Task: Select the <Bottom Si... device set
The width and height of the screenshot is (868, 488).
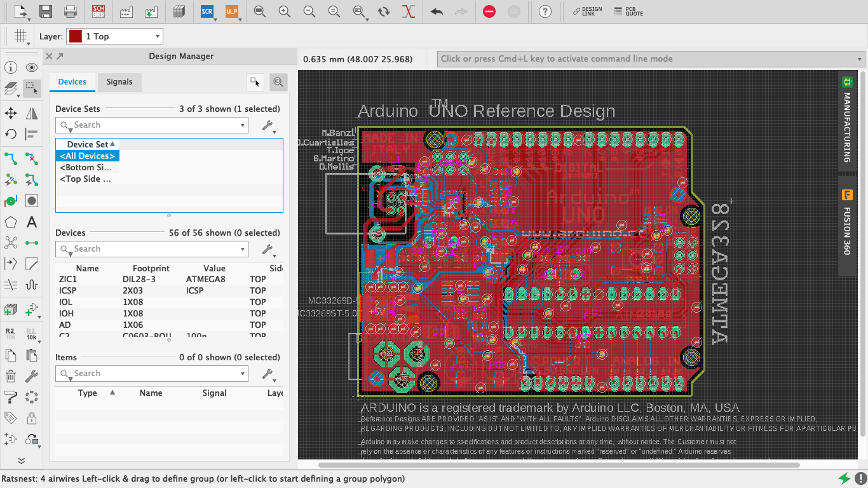Action: (x=86, y=168)
